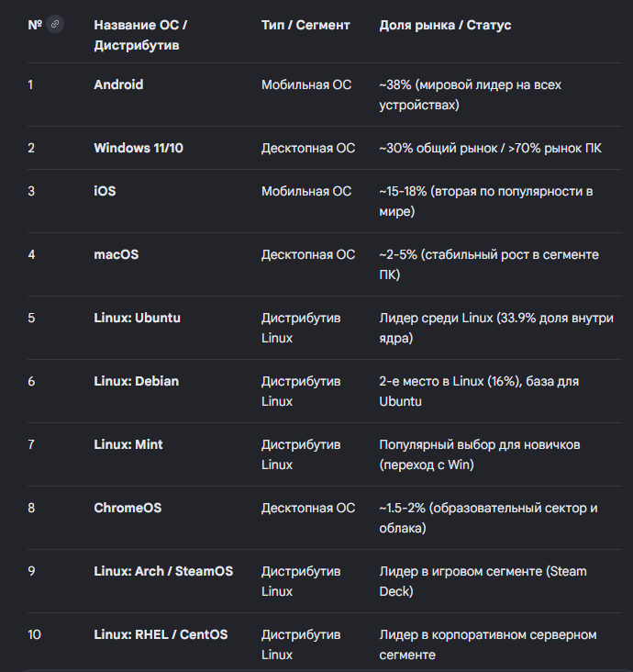Click the "Тип / Сегмент" column header

tap(305, 25)
